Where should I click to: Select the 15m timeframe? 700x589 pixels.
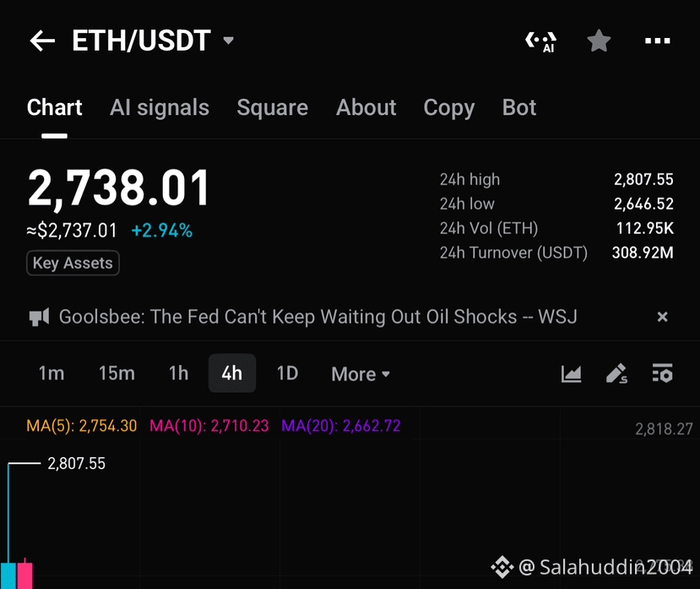coord(117,374)
